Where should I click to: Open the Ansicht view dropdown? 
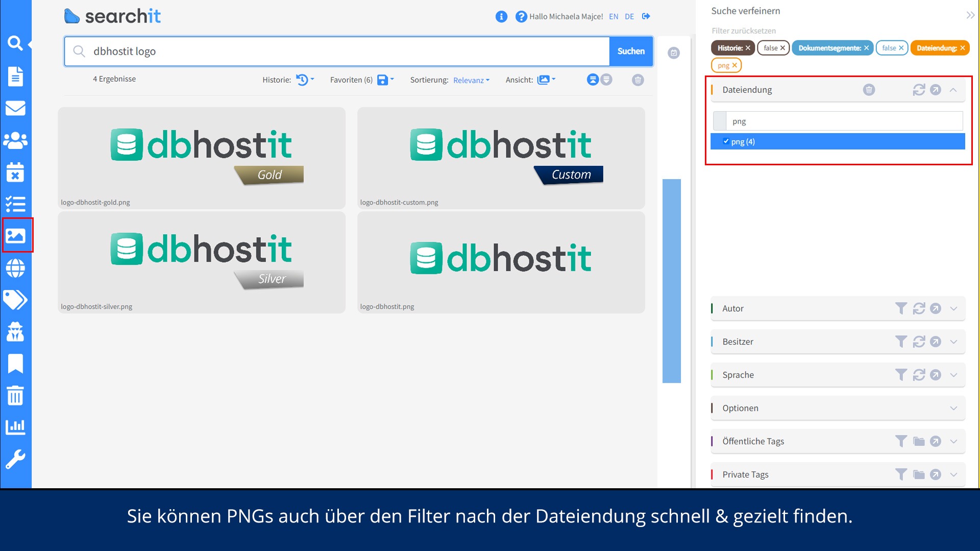(546, 80)
